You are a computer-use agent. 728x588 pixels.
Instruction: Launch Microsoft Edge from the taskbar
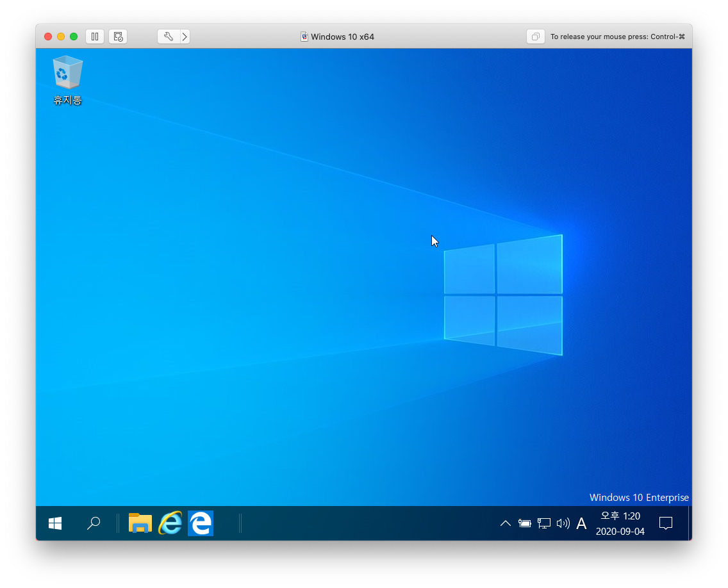pyautogui.click(x=201, y=523)
